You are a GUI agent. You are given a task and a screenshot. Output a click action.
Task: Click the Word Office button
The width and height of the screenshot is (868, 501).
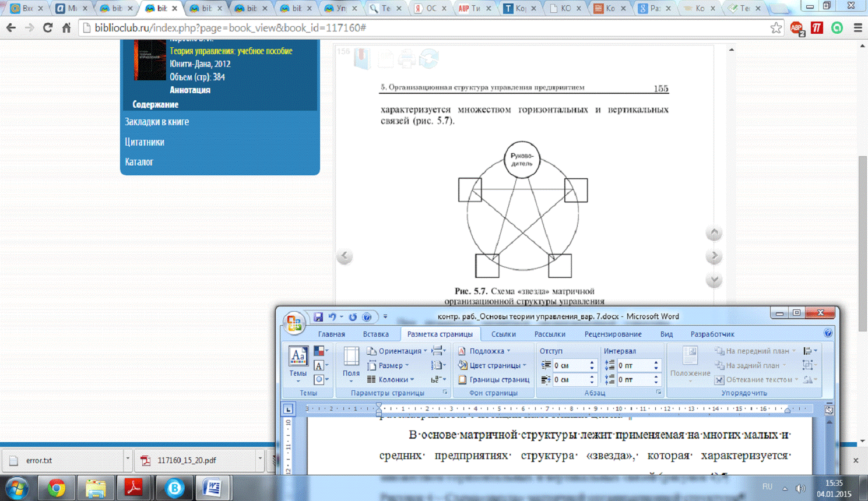tap(294, 322)
